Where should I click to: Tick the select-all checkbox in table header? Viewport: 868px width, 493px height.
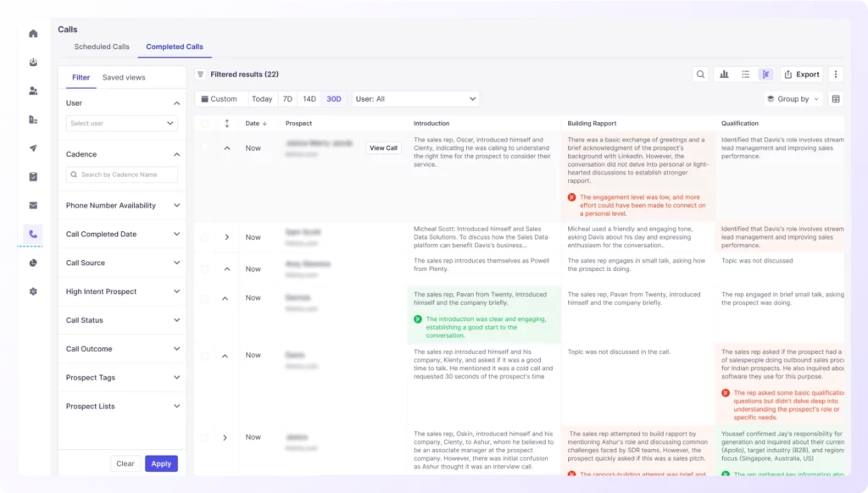tap(204, 124)
